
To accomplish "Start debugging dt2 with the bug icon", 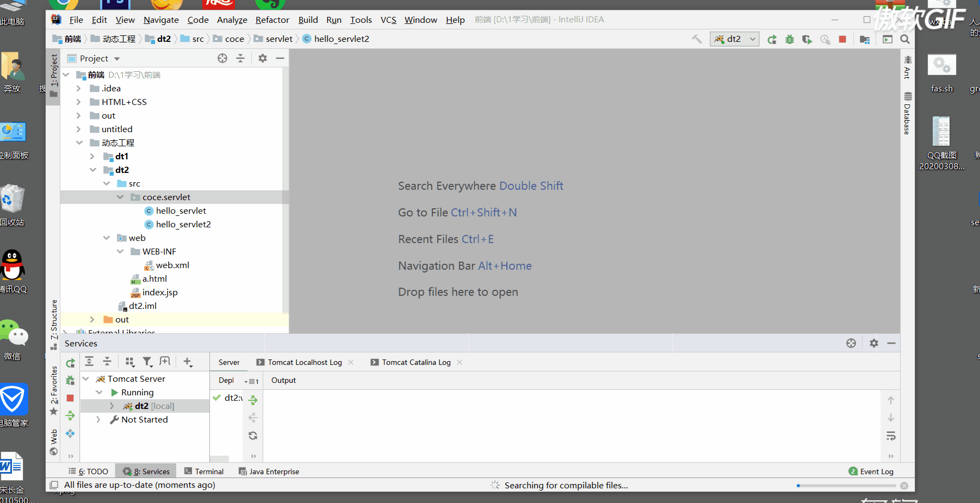I will 790,39.
